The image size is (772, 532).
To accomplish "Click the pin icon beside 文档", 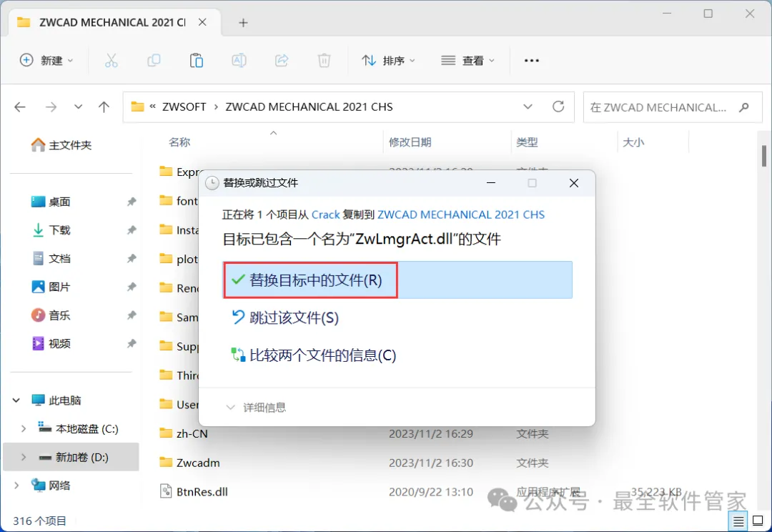I will pos(132,258).
